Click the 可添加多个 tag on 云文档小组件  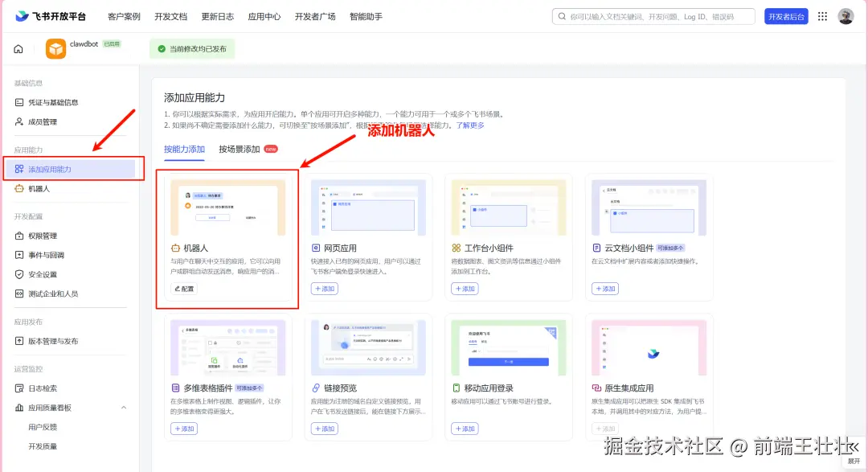point(670,248)
